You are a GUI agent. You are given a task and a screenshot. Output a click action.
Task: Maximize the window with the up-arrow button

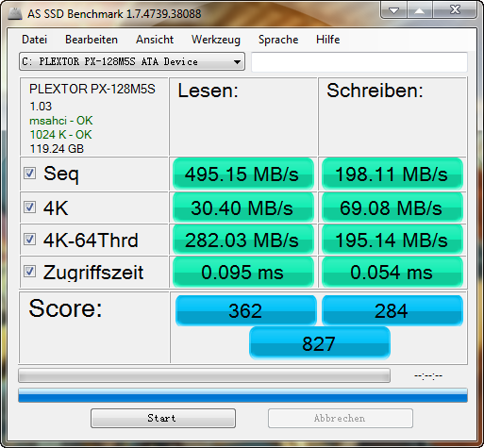(x=420, y=10)
